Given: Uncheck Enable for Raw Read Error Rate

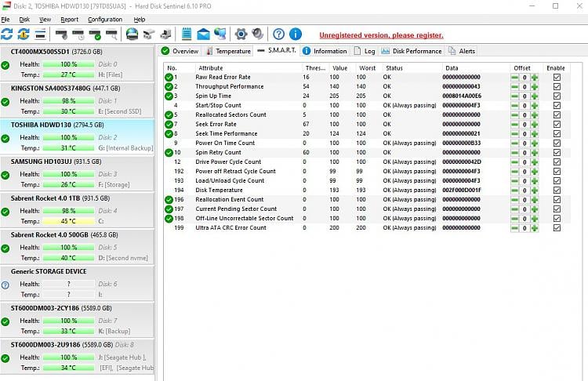Looking at the screenshot, I should click(x=557, y=78).
